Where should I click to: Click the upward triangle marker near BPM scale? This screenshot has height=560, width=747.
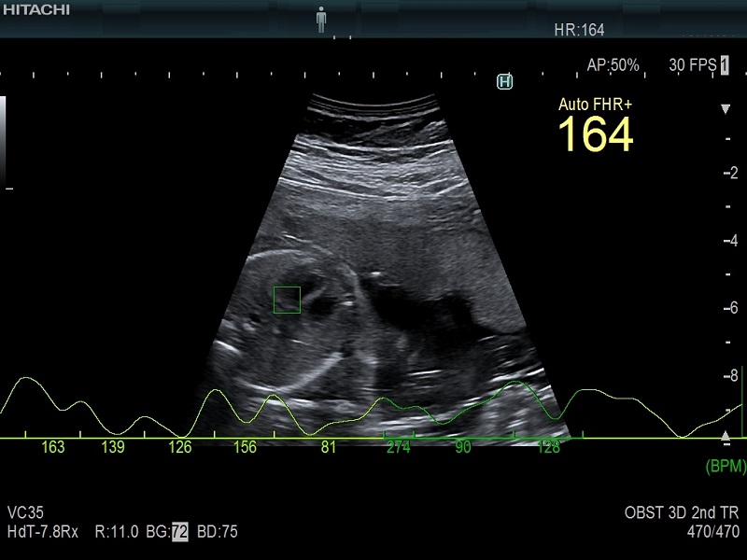(726, 437)
